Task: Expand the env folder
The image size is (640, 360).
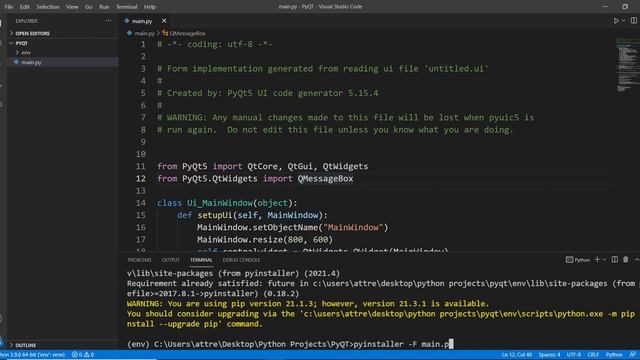Action: pos(26,53)
